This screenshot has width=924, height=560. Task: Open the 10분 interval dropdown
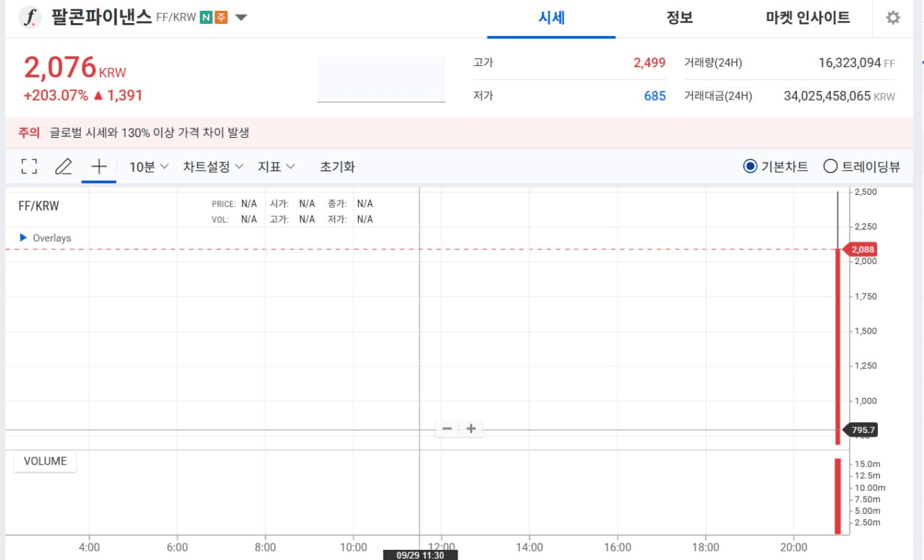pyautogui.click(x=149, y=167)
